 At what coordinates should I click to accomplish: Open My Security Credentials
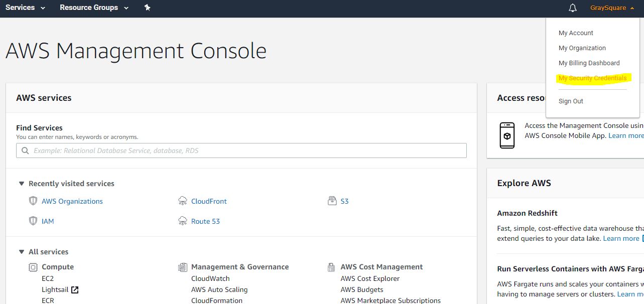(x=593, y=78)
